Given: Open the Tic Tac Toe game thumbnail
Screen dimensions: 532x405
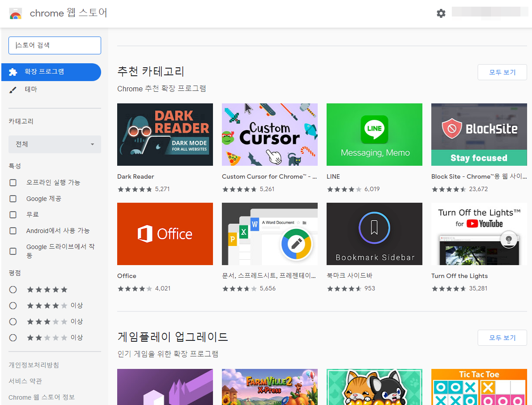Looking at the screenshot, I should (x=479, y=387).
